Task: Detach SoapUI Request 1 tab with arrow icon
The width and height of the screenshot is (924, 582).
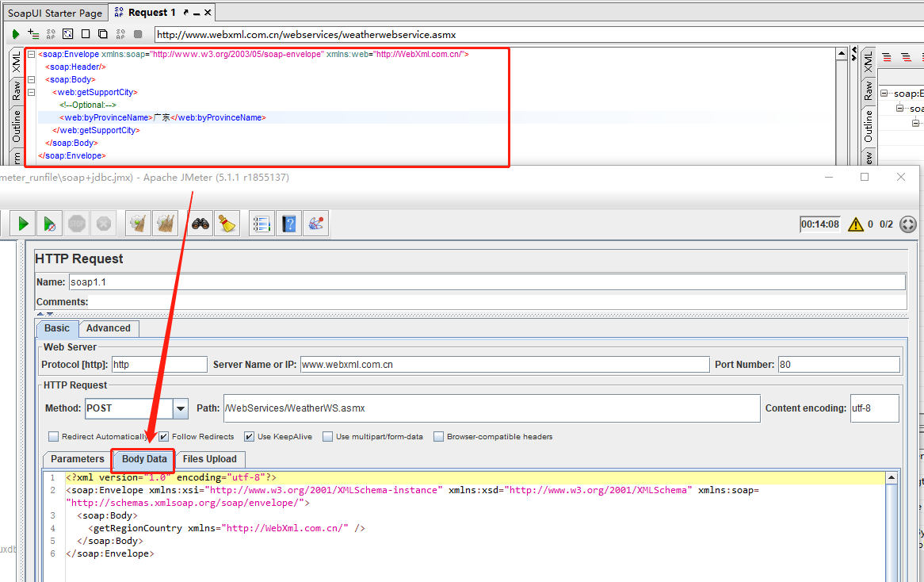Action: click(186, 13)
